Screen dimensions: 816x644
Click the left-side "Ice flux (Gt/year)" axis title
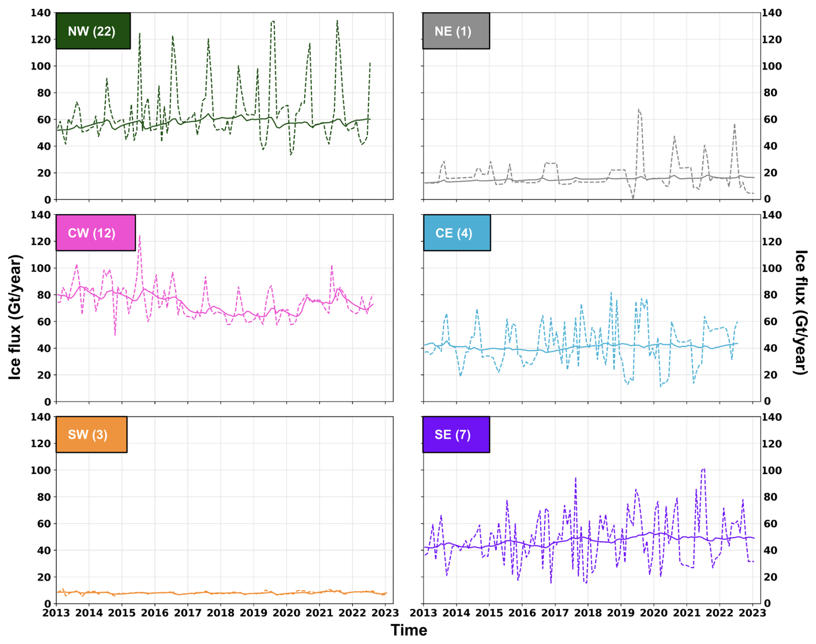click(15, 317)
